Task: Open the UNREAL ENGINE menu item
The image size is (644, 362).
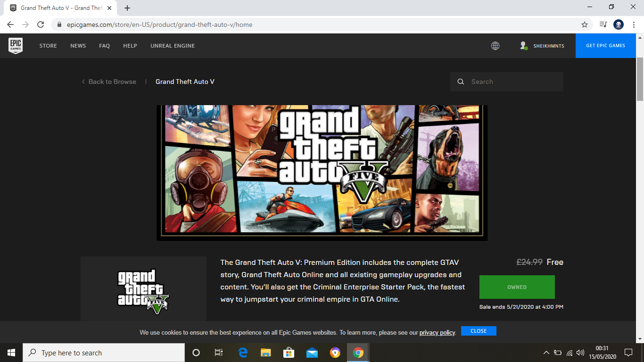Action: coord(173,46)
